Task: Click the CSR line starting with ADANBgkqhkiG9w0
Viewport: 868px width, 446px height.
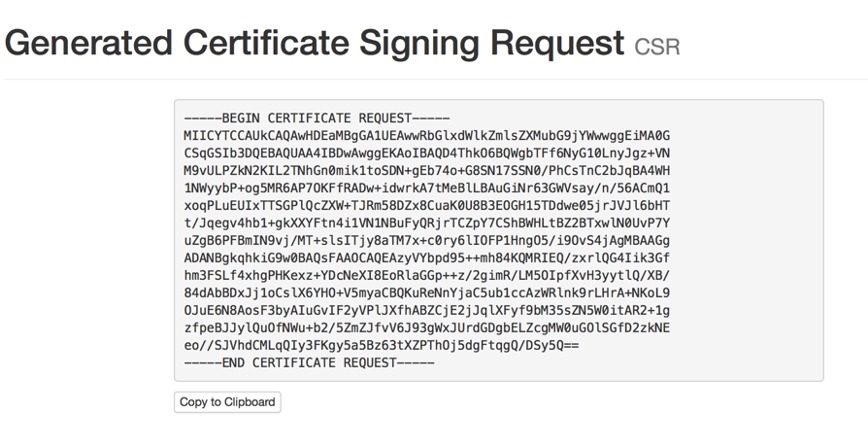Action: pyautogui.click(x=426, y=258)
